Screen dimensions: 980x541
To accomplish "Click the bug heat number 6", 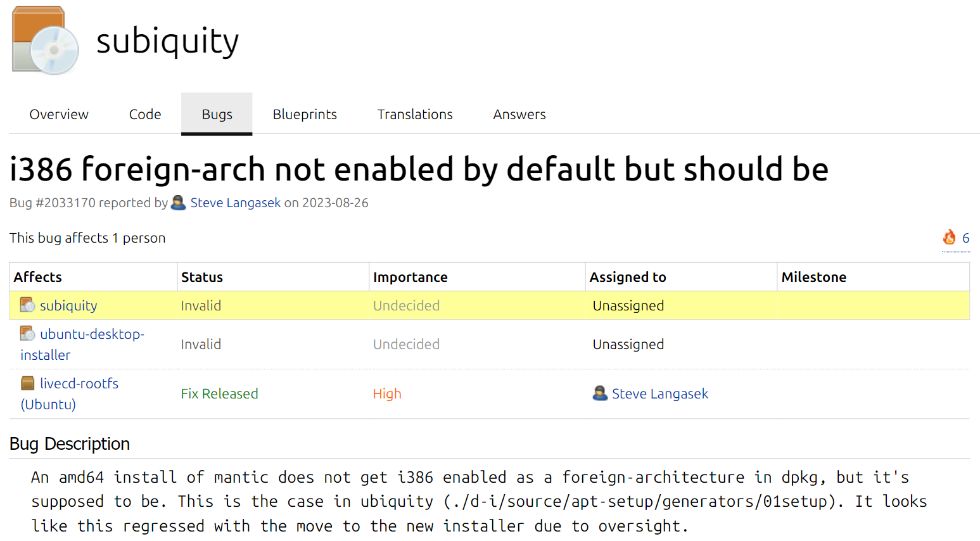I will pyautogui.click(x=965, y=238).
